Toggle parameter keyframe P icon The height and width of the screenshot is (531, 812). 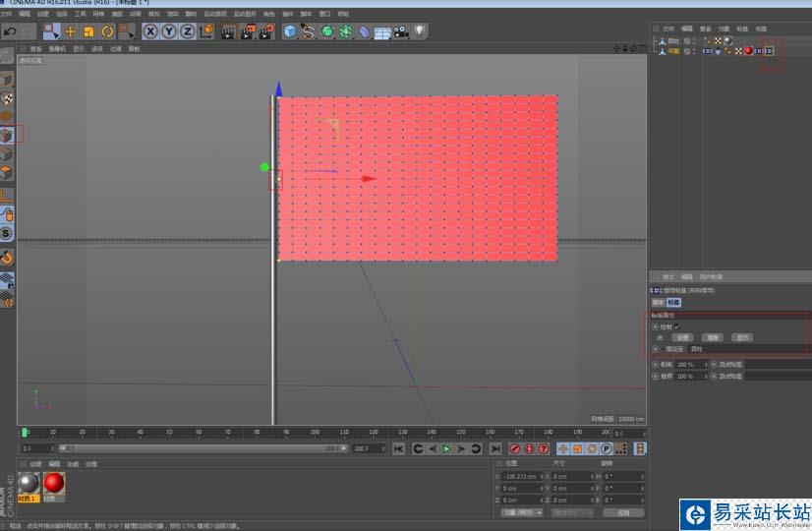click(606, 449)
